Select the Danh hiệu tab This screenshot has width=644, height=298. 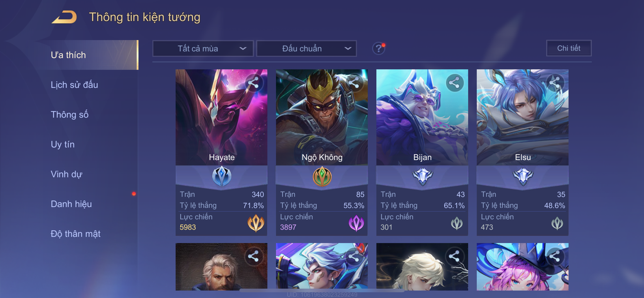[x=71, y=204]
